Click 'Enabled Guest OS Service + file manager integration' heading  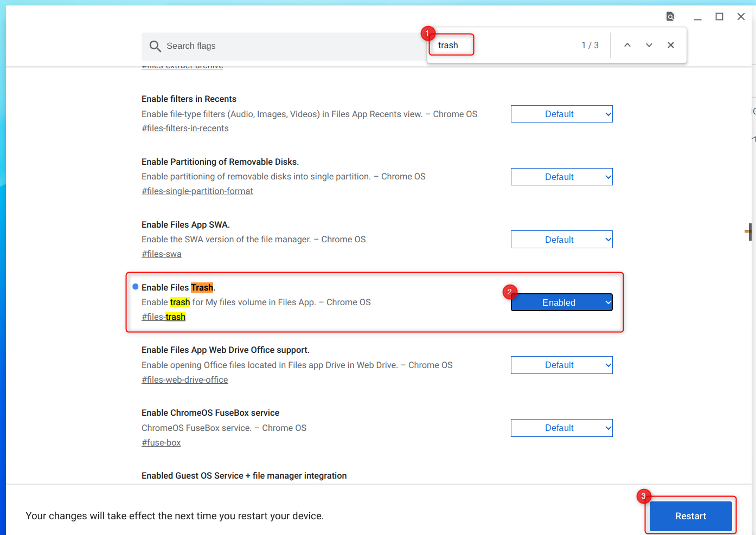point(244,476)
